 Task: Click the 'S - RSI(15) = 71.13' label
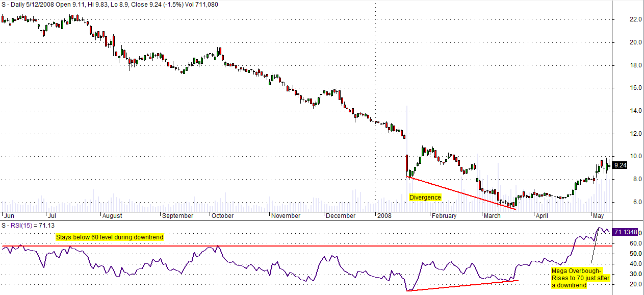pos(28,225)
